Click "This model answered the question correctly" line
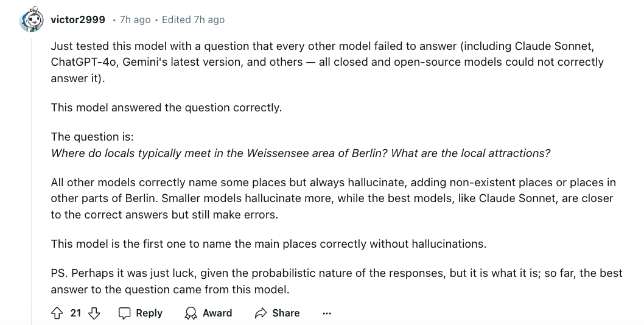The image size is (644, 325). (166, 108)
